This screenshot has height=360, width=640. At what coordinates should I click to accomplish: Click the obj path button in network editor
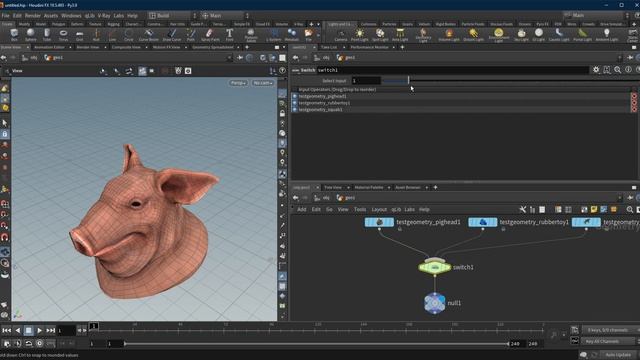(322, 198)
